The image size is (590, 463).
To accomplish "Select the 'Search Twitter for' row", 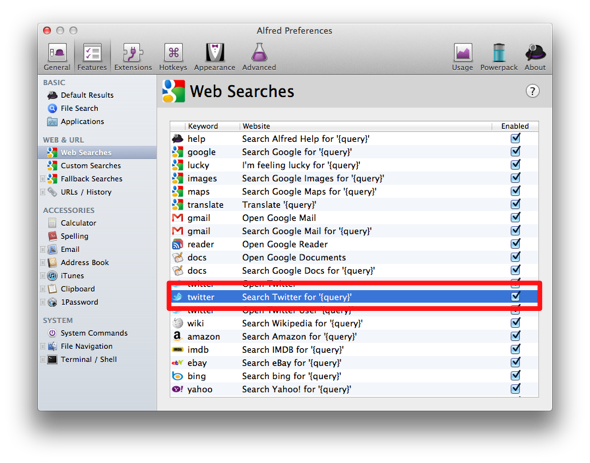I will click(354, 297).
